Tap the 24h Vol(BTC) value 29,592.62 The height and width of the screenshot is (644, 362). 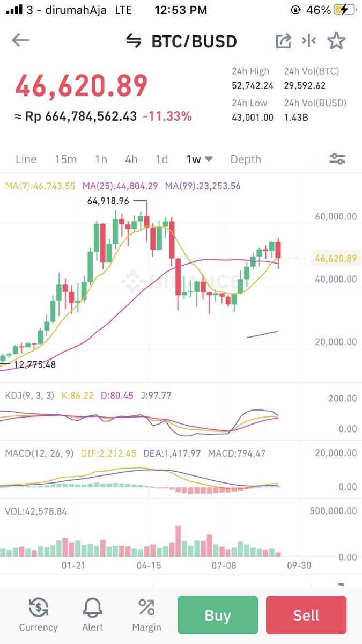click(305, 86)
